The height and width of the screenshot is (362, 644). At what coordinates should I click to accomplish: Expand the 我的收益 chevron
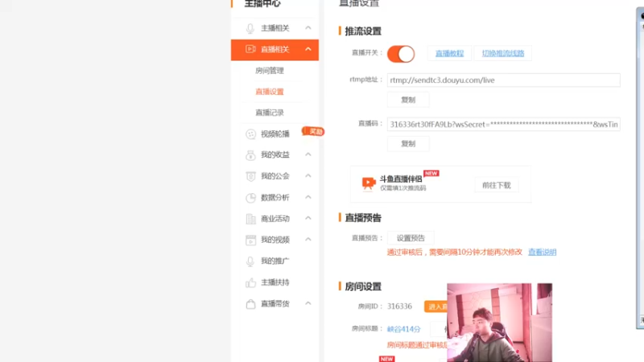click(308, 154)
